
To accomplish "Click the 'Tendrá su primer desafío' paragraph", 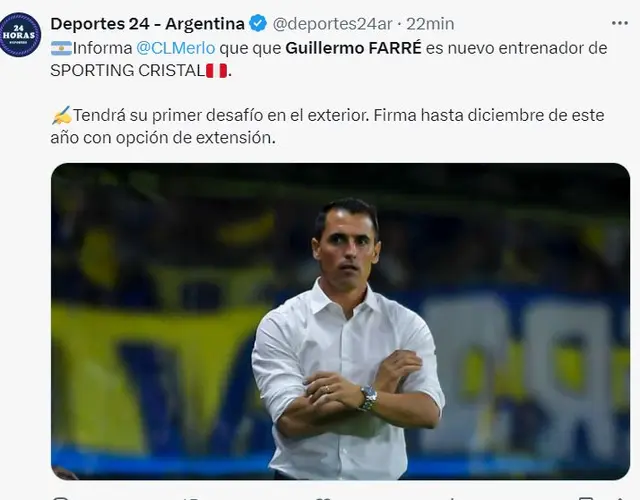I will (327, 127).
